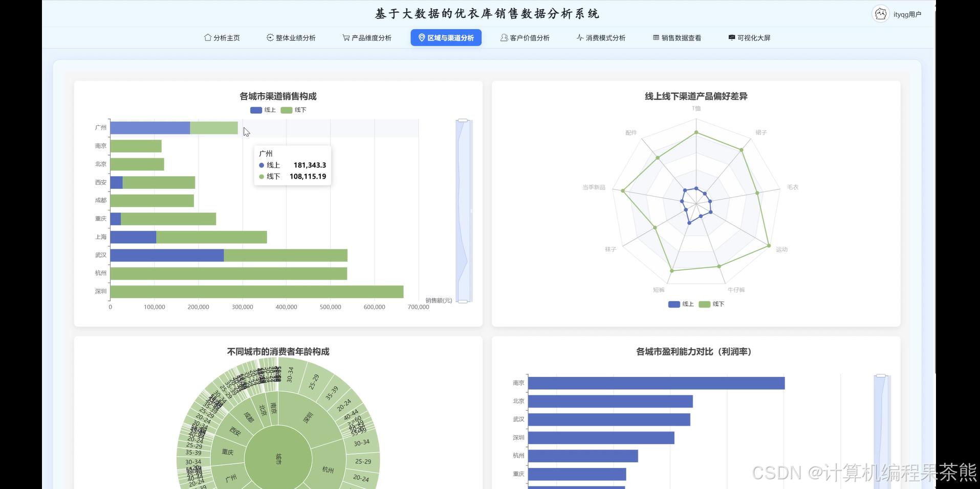Click the 各城市盈利能力对比（利润率） title
980x489 pixels.
coord(693,352)
